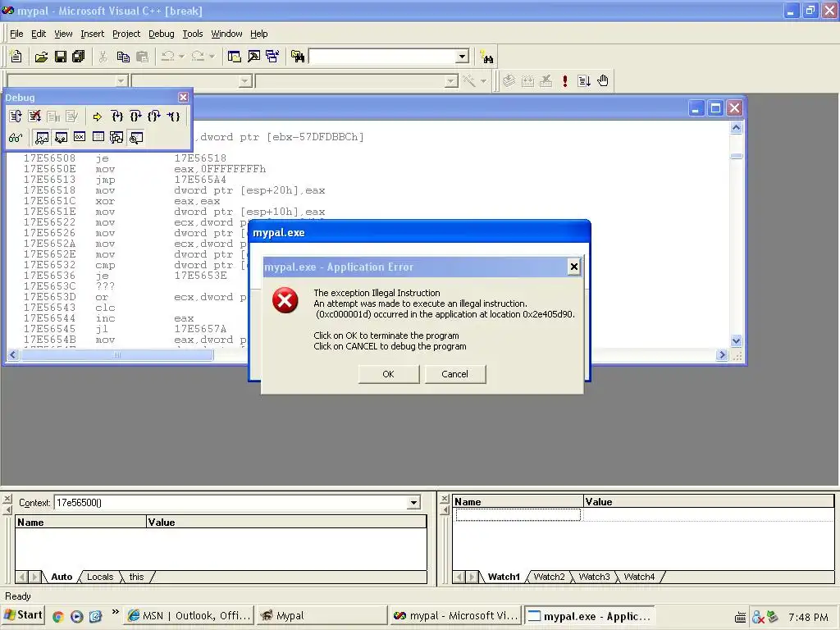Open QuickWatch with the glasses icon

[x=16, y=138]
